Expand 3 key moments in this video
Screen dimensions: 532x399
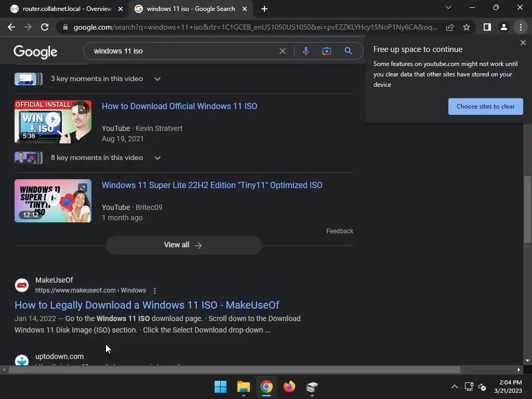click(x=157, y=79)
